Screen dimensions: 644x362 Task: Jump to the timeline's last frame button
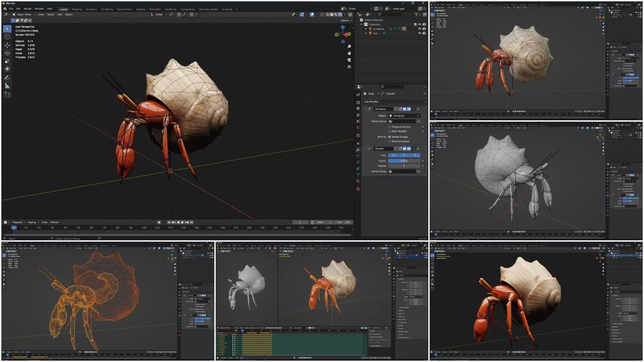[192, 222]
